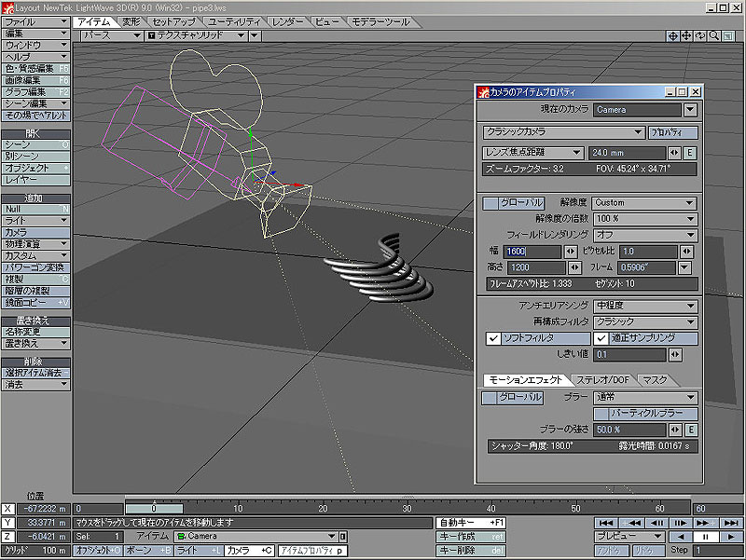Click the 選択アイテム消去 button
Viewport: 746px width, 560px height.
pos(35,373)
